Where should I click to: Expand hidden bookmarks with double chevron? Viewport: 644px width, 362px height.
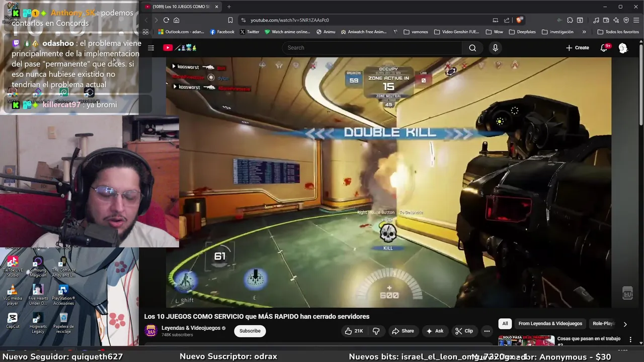click(584, 32)
